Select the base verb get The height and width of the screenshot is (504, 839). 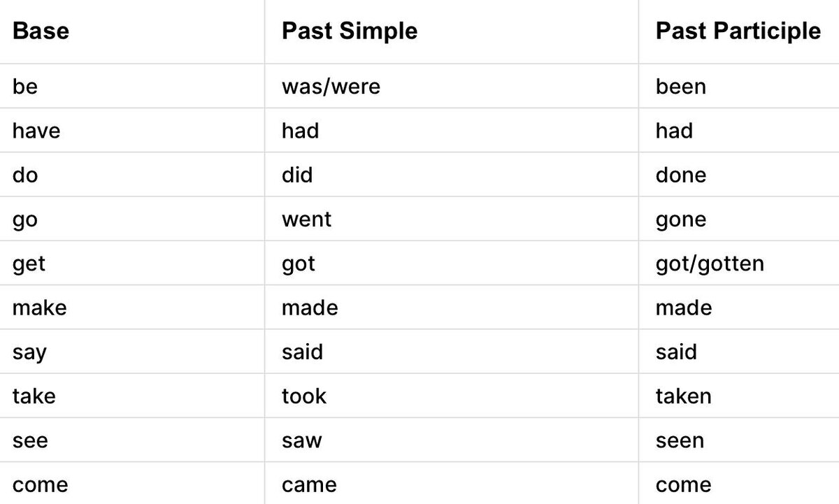29,264
